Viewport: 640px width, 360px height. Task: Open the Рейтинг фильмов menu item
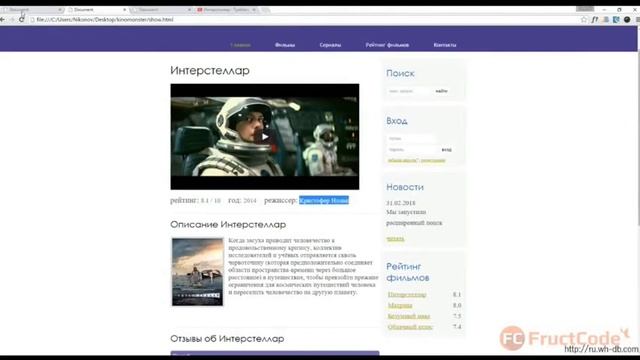click(387, 45)
